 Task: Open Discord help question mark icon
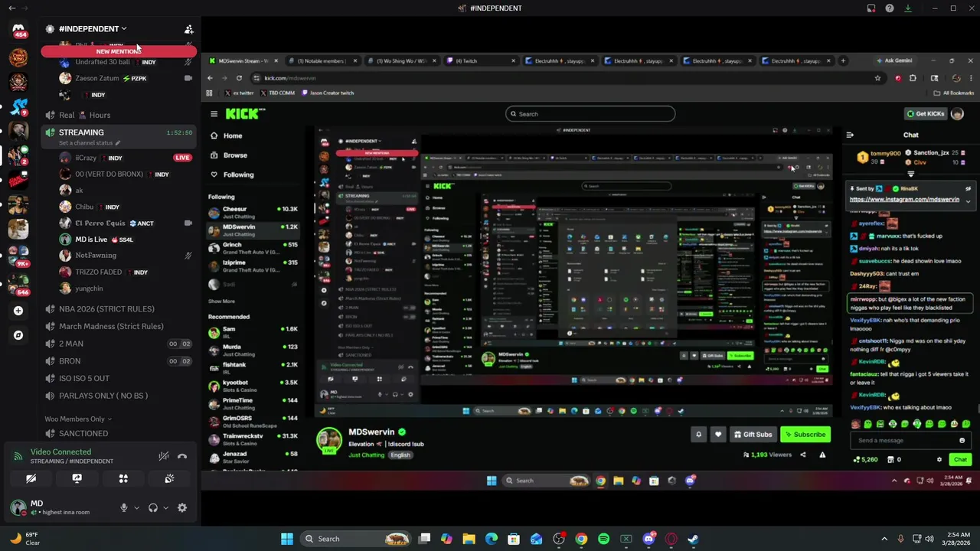click(890, 8)
